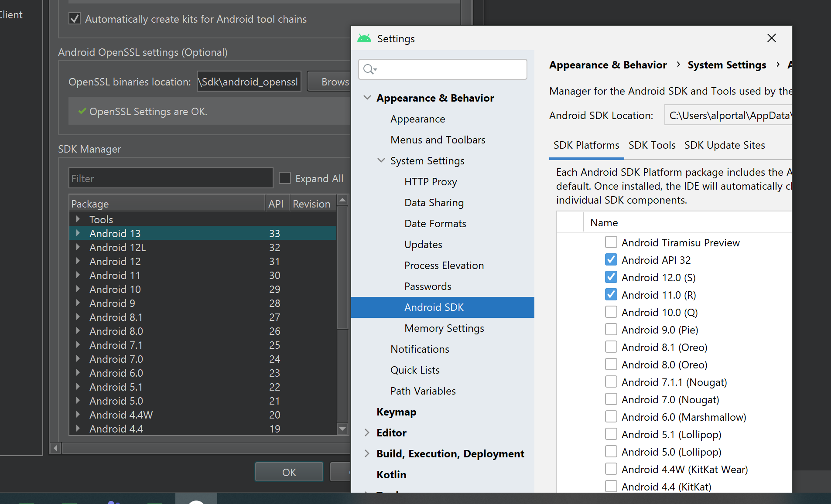Expand Android 7.0 package row
The width and height of the screenshot is (831, 504).
click(78, 358)
